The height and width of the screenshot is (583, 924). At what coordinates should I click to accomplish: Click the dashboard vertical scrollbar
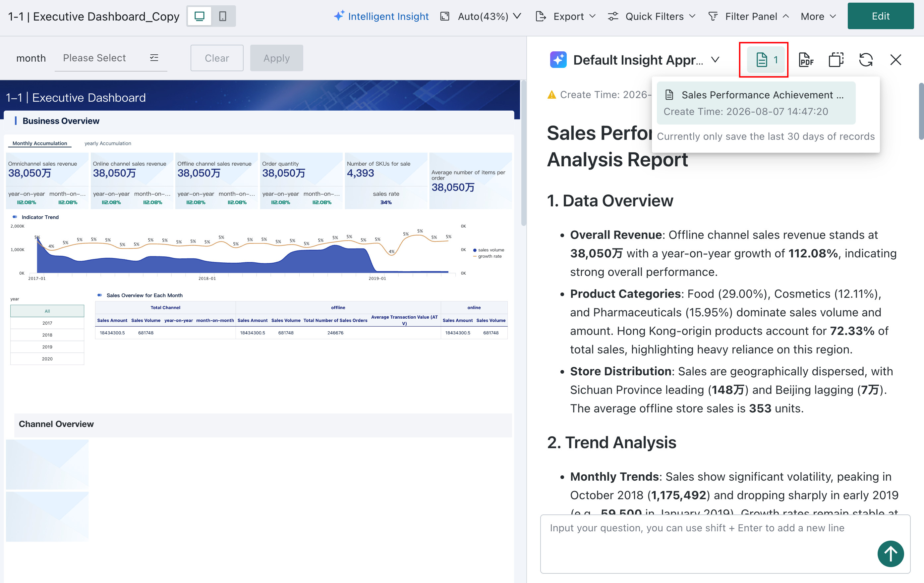tap(523, 153)
